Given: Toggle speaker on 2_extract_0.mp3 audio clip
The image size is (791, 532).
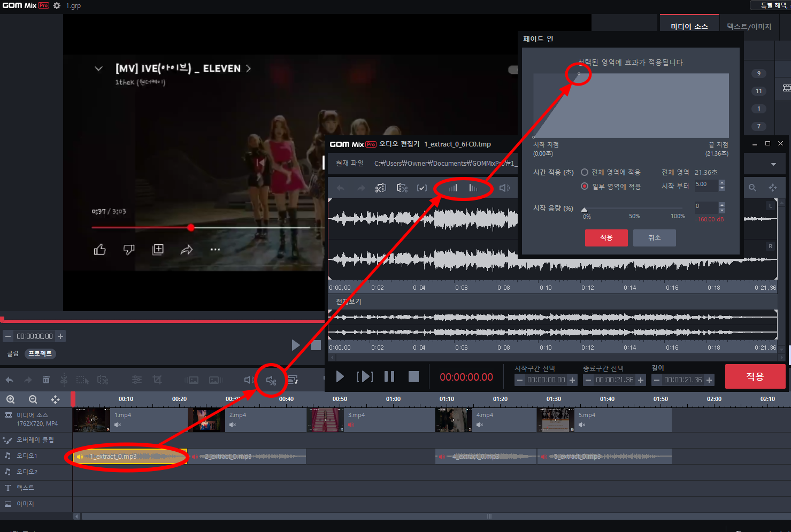Looking at the screenshot, I should coord(195,457).
